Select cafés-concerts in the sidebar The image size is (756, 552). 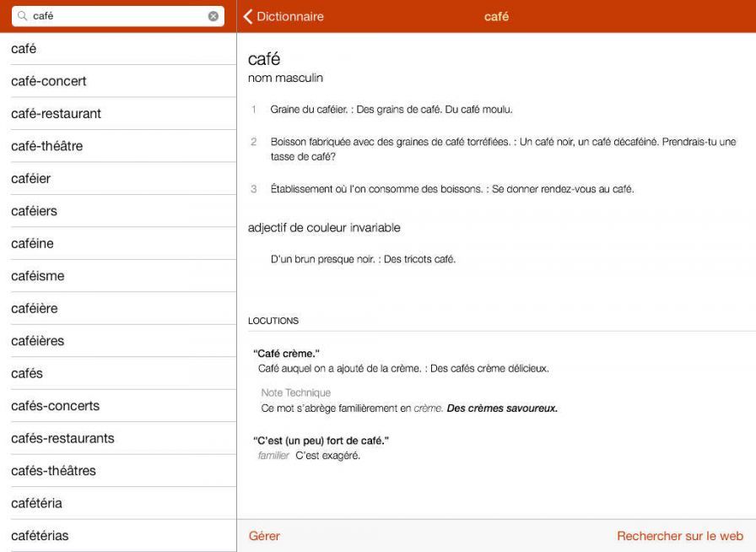coord(55,406)
